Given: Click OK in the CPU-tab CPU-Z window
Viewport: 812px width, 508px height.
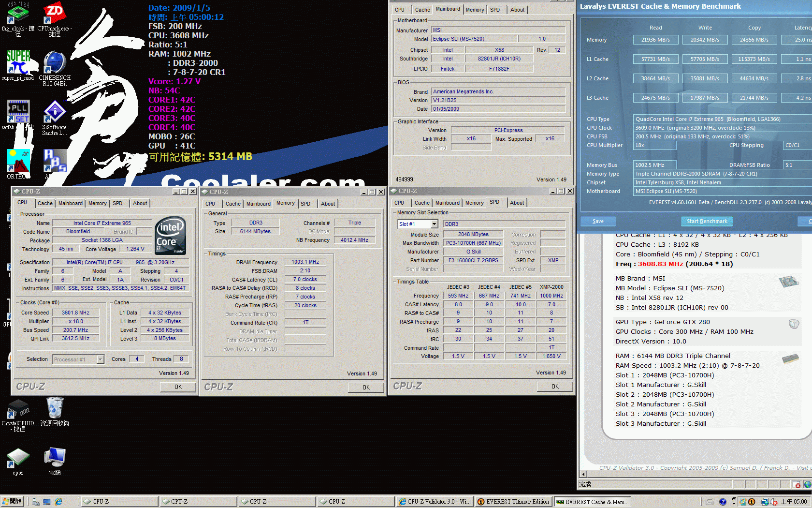Looking at the screenshot, I should point(178,387).
